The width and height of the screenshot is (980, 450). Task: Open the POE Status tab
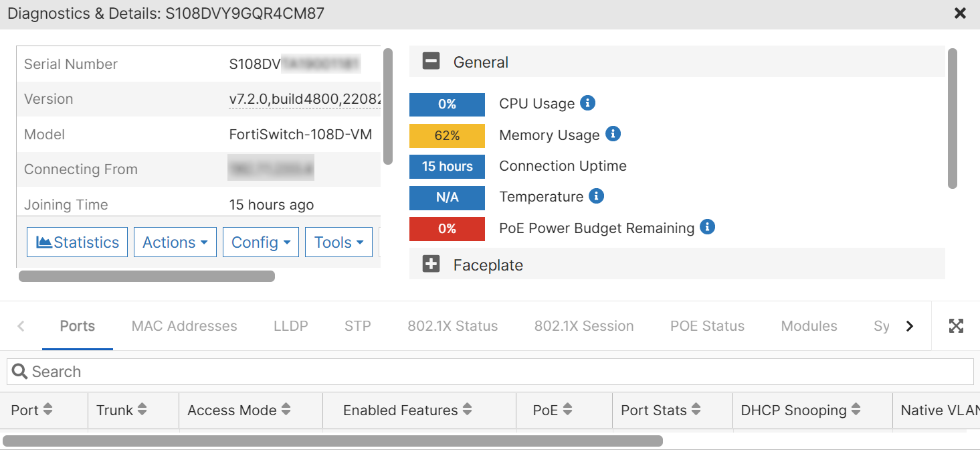707,326
